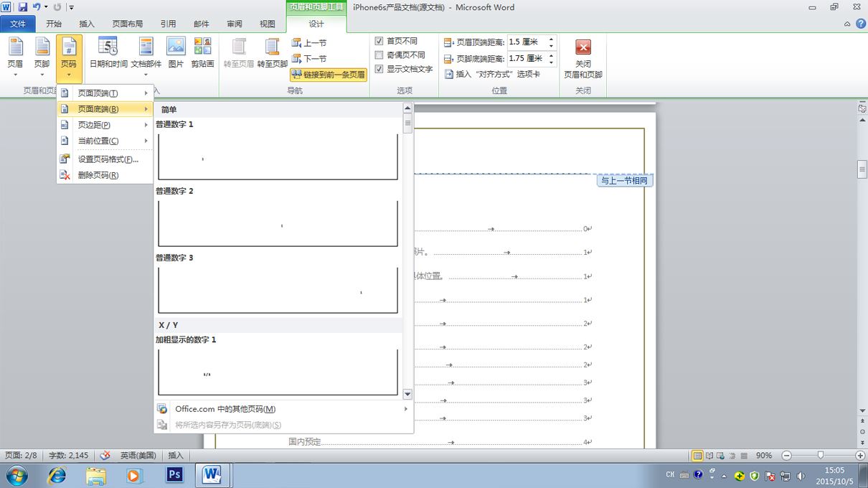Click the zoom slider handle
Screen dimensions: 868x488
coord(821,456)
